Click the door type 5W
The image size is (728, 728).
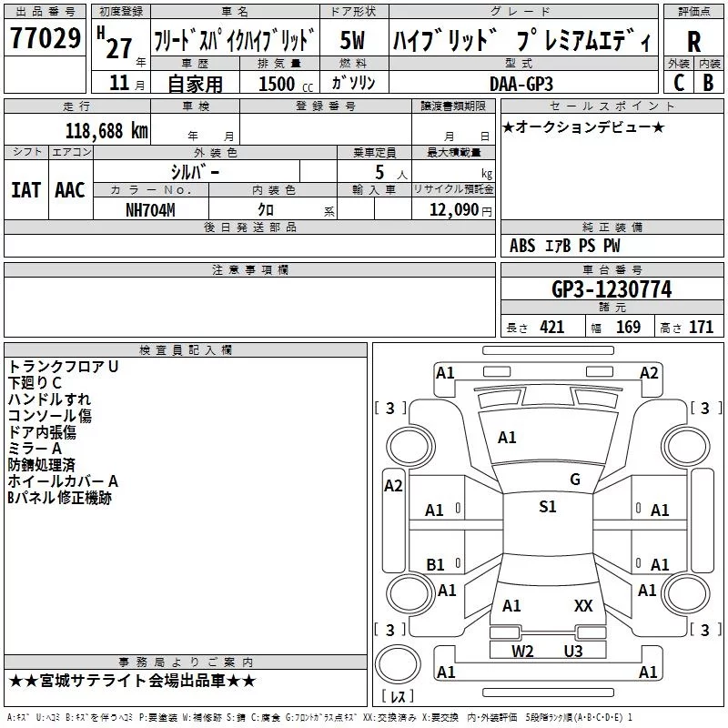352,40
